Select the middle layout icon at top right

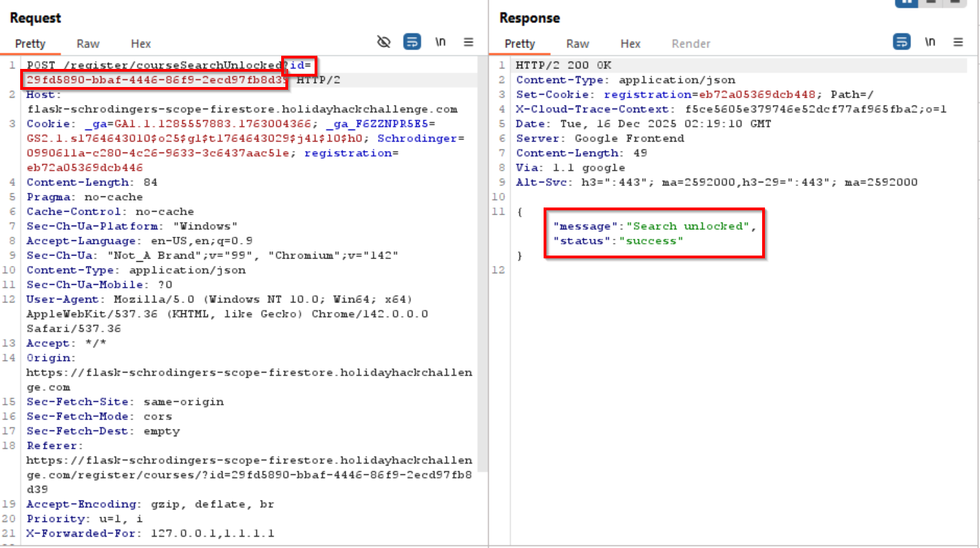tap(931, 2)
